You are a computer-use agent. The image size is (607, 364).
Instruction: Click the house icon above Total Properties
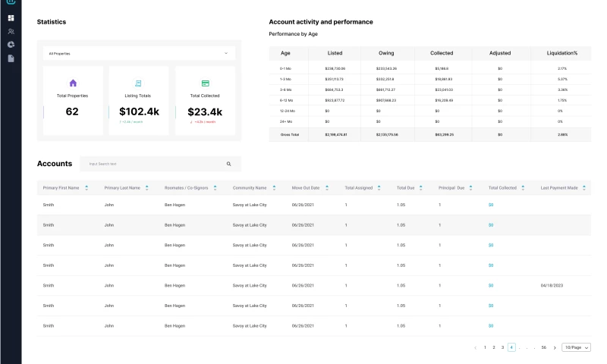(73, 83)
